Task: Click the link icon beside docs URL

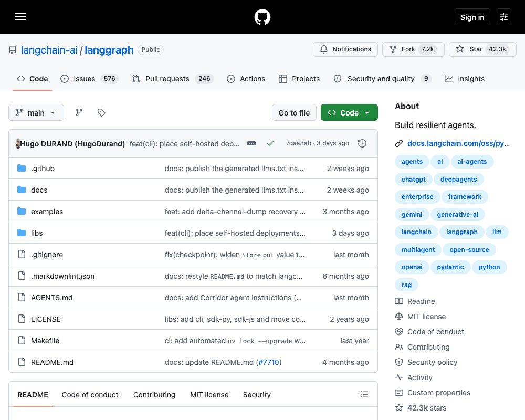Action: 399,143
